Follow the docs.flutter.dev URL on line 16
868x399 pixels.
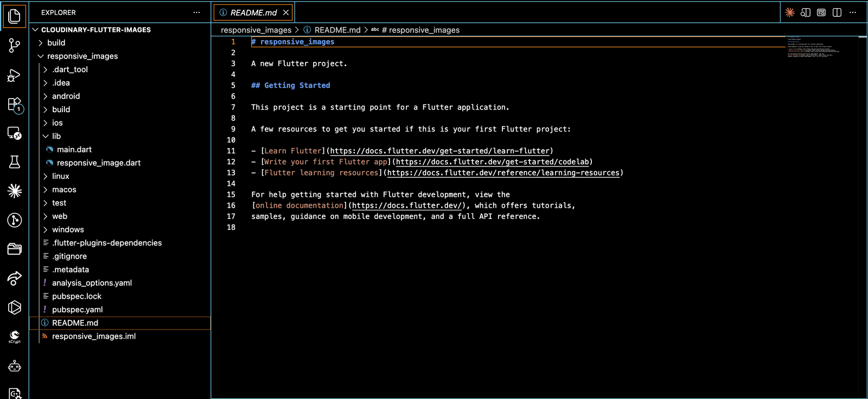click(407, 205)
